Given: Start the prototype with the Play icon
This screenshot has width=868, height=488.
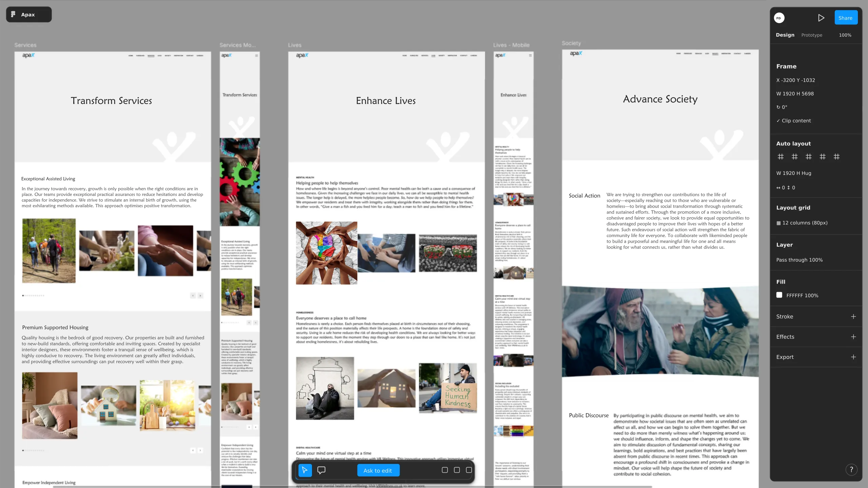Looking at the screenshot, I should coord(821,18).
